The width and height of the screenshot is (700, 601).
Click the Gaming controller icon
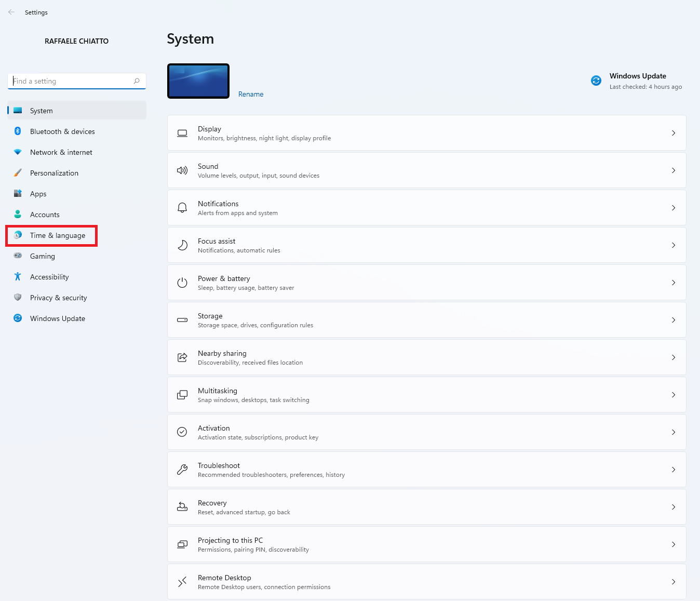18,256
